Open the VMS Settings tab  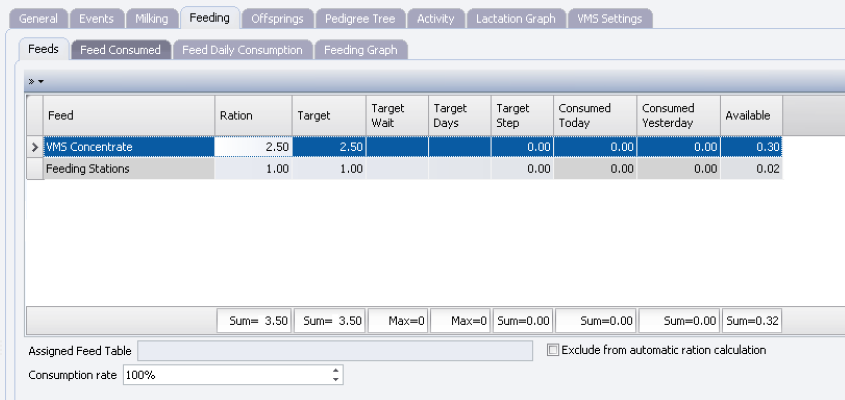(x=610, y=18)
